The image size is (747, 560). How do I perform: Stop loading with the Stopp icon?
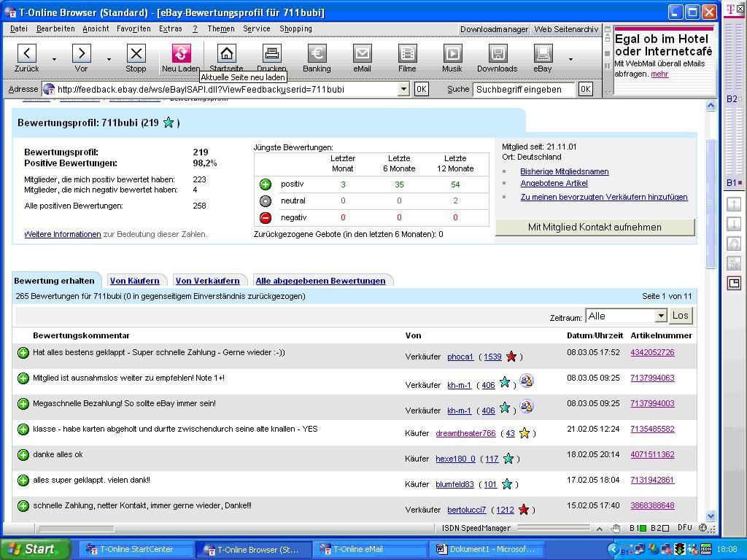click(x=136, y=52)
